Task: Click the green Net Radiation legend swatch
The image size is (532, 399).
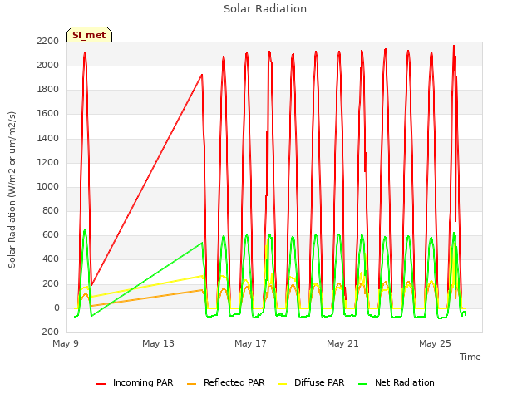Action: (362, 384)
